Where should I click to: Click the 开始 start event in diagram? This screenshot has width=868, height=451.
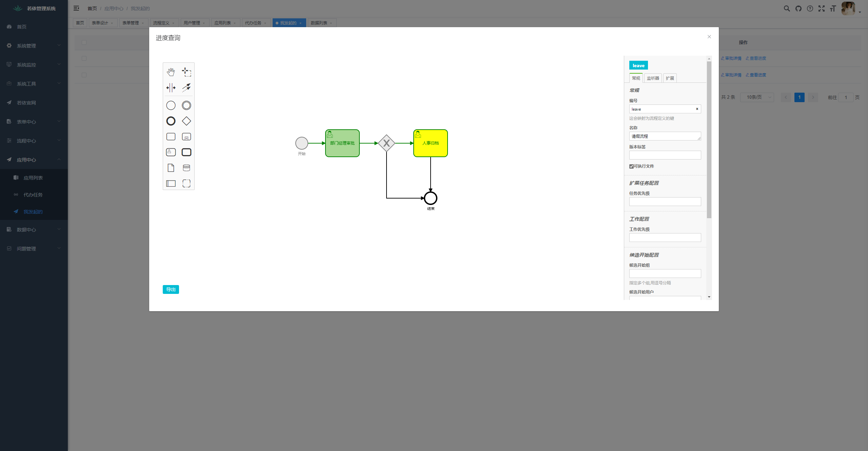tap(302, 143)
